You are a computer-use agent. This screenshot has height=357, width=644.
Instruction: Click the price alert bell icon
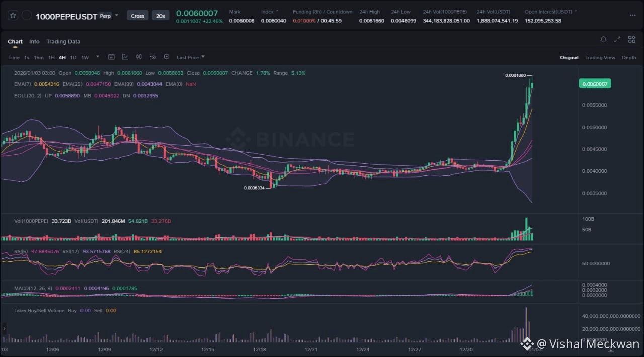(x=603, y=40)
